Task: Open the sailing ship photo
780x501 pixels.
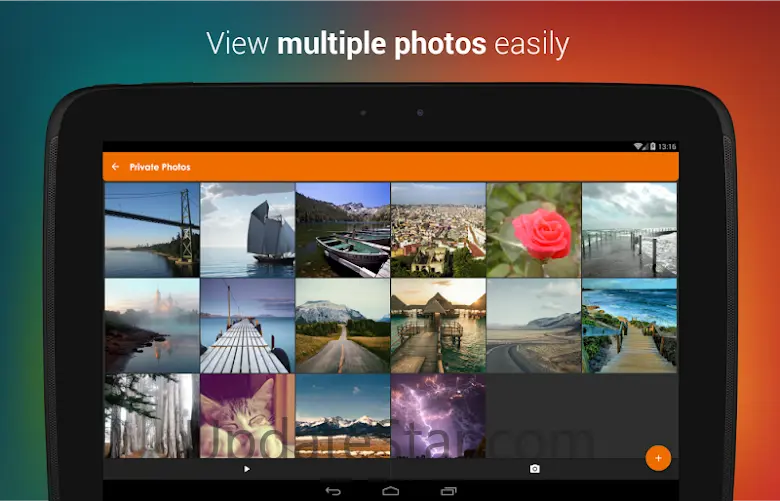Action: coord(247,229)
